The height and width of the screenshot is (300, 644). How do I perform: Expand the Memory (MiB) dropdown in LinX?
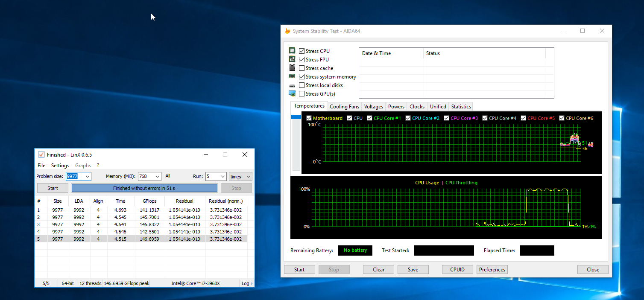point(158,177)
